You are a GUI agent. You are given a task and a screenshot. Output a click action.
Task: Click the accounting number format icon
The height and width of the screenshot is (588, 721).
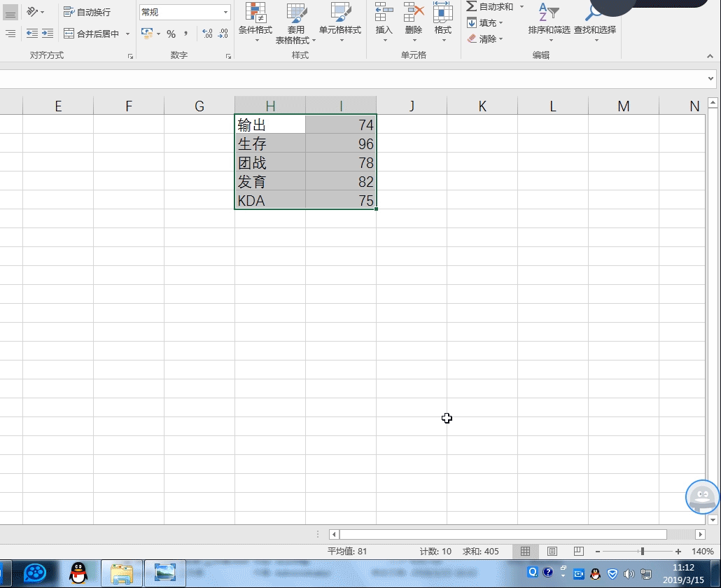[x=147, y=33]
